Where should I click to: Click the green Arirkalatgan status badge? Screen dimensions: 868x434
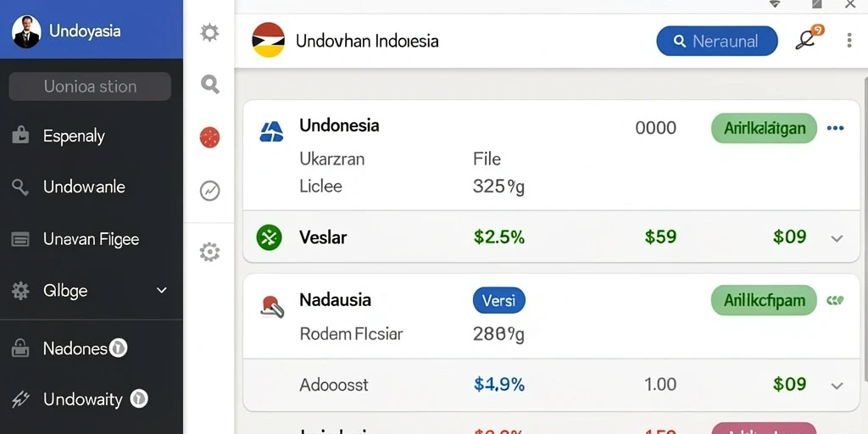(x=764, y=129)
